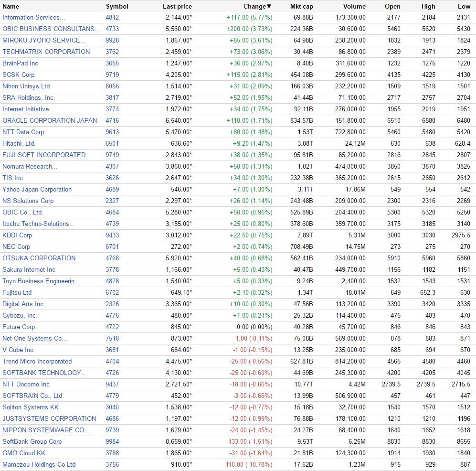Open Information Services stock link
Viewport: 476px width, 471px height.
(x=34, y=18)
